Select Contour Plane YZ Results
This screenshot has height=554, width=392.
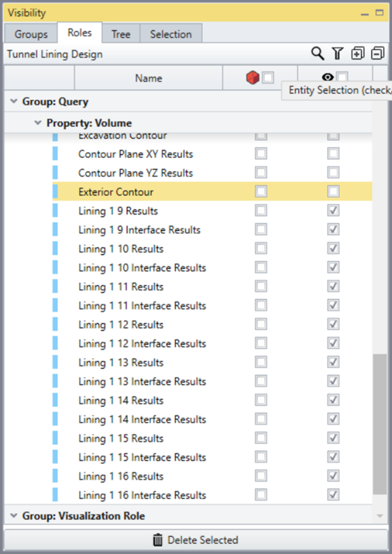(x=136, y=173)
